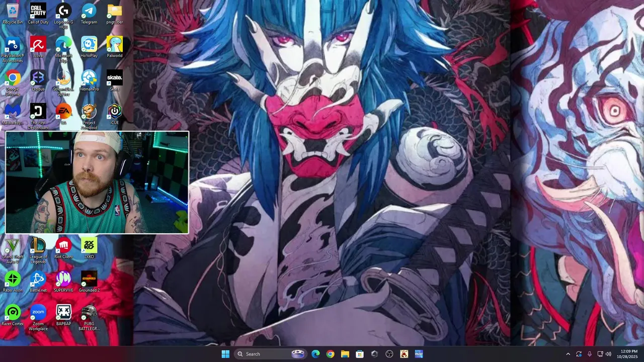Select the Battle.net desktop shortcut
This screenshot has height=362, width=644.
(x=38, y=282)
